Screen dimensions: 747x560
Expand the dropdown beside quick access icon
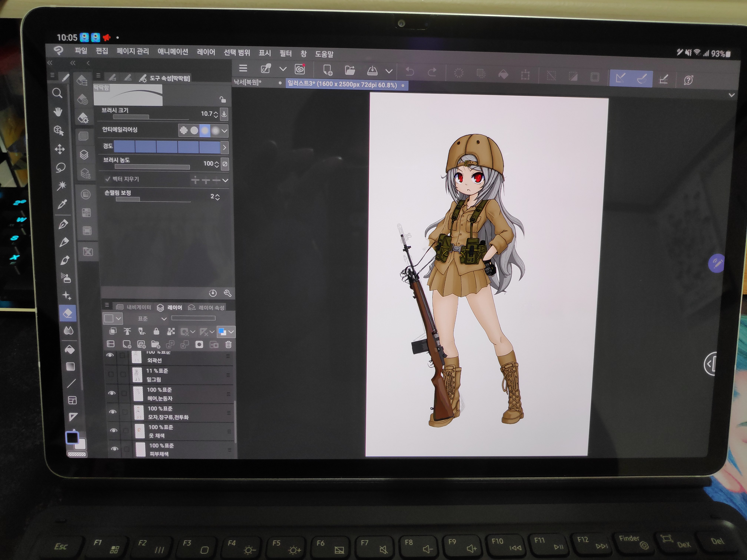point(283,69)
